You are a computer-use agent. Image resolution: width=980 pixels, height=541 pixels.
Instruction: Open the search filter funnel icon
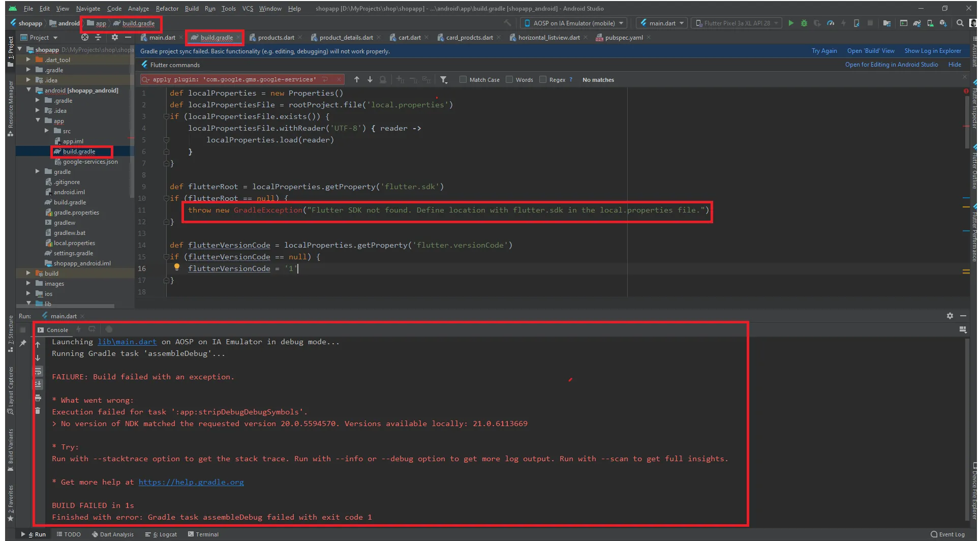tap(444, 79)
